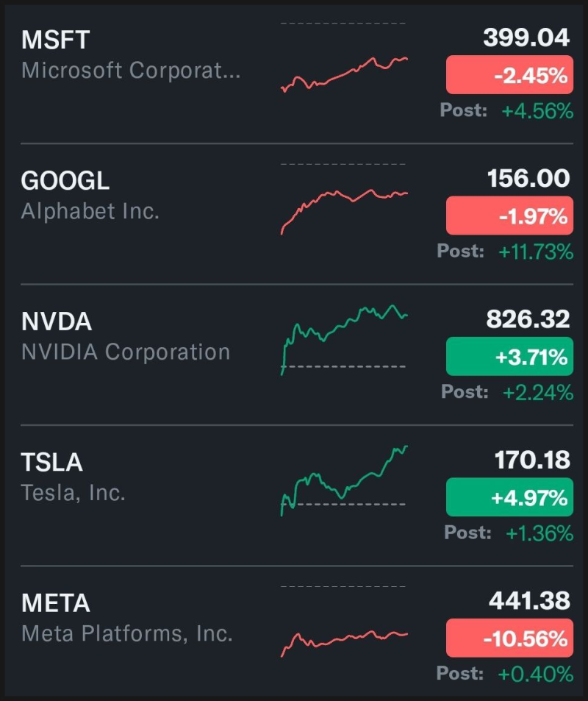Open the META sparkline chart

(344, 638)
